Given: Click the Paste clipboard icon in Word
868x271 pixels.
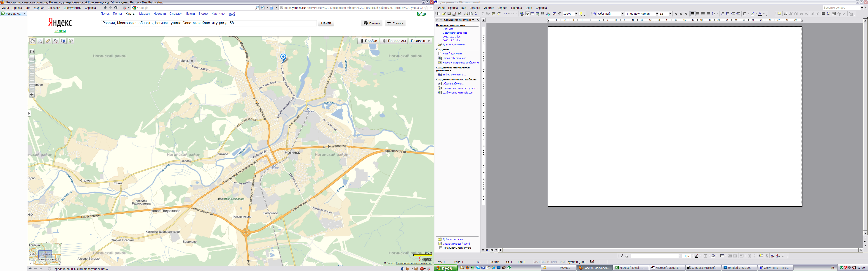Looking at the screenshot, I should click(x=494, y=14).
